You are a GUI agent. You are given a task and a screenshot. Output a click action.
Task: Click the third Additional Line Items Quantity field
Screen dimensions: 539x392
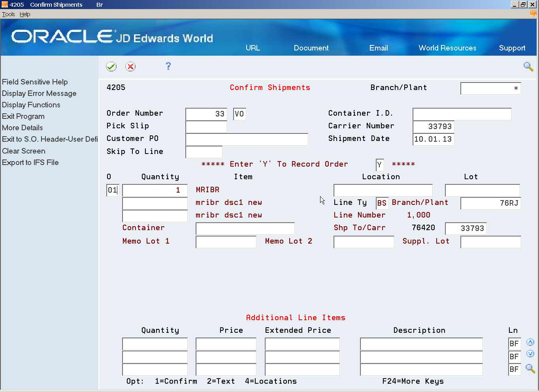[x=155, y=369]
